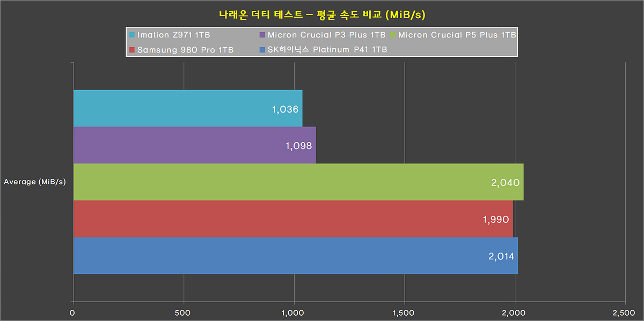
Task: Click the teal bar showing 1,036
Action: click(188, 108)
